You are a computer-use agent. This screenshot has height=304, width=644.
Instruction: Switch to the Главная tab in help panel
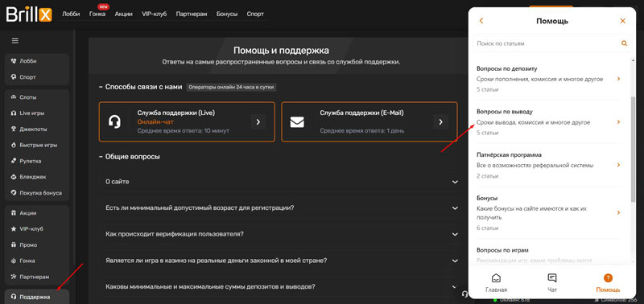(496, 283)
